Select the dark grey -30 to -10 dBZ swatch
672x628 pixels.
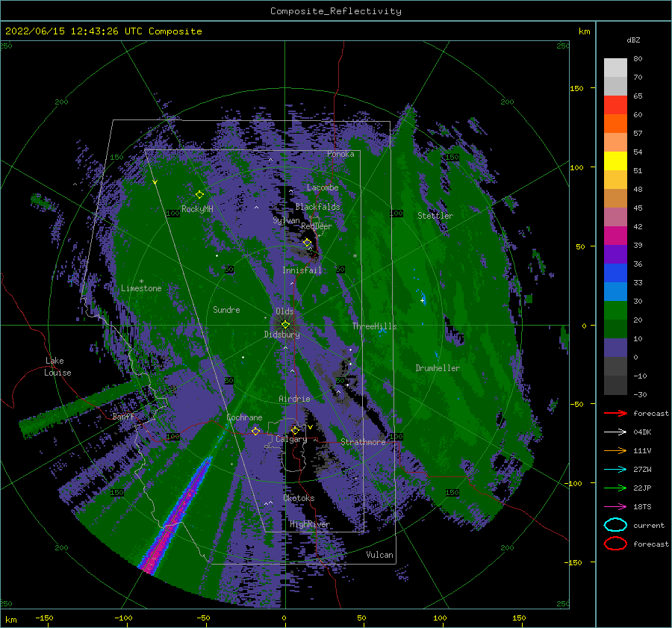(615, 385)
